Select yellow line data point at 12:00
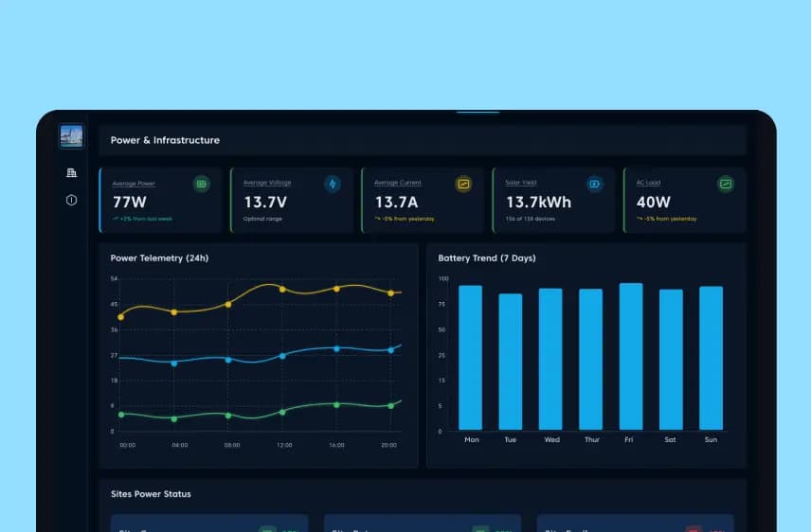 282,290
